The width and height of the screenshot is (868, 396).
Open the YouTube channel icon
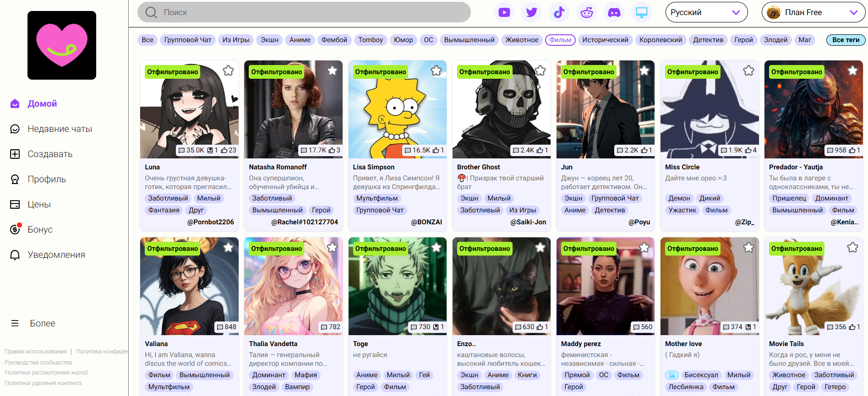pyautogui.click(x=504, y=12)
